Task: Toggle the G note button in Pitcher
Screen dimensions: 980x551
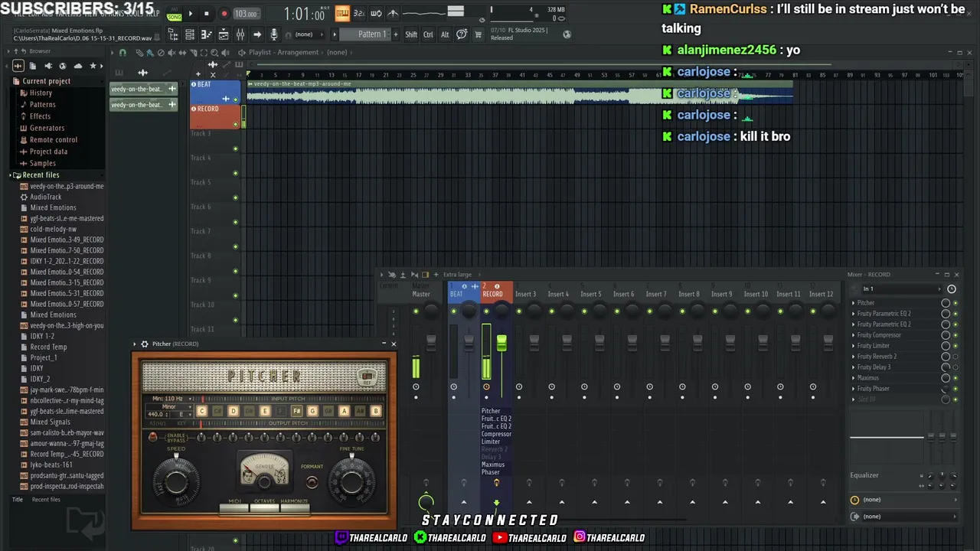Action: (312, 411)
